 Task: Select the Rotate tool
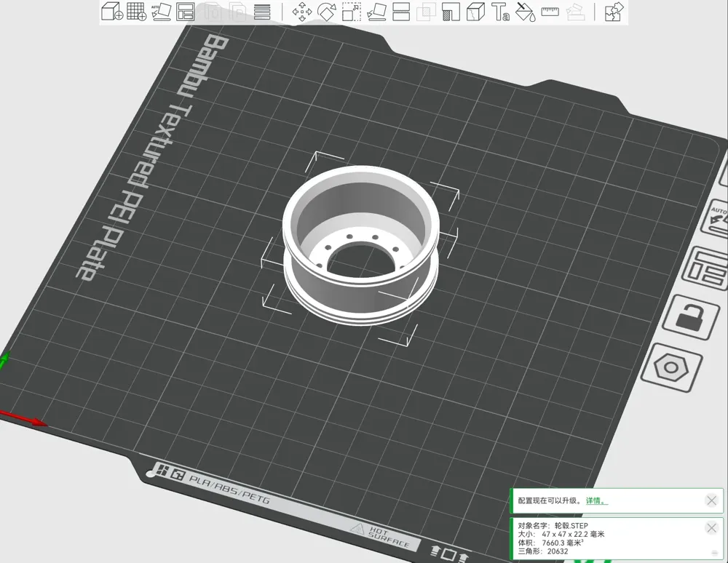326,12
